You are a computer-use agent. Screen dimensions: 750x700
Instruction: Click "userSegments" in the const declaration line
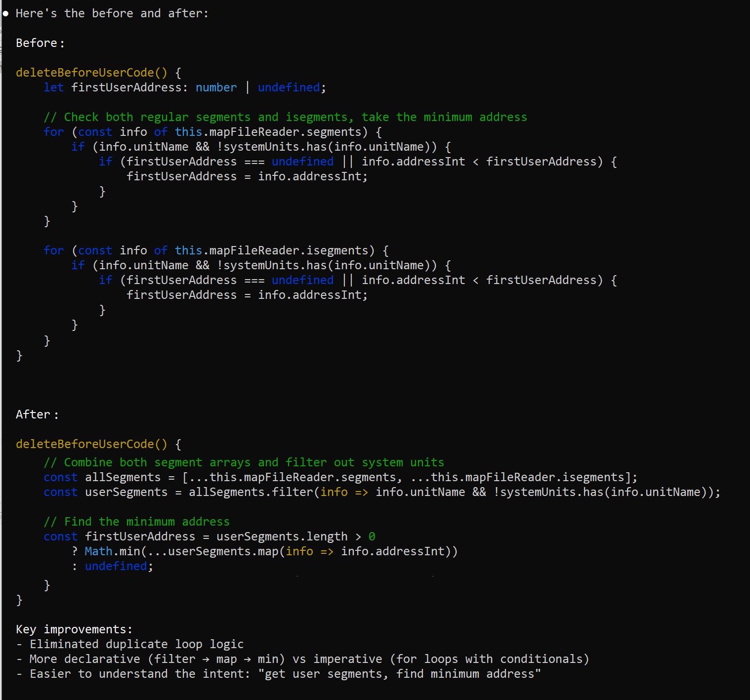pos(126,493)
